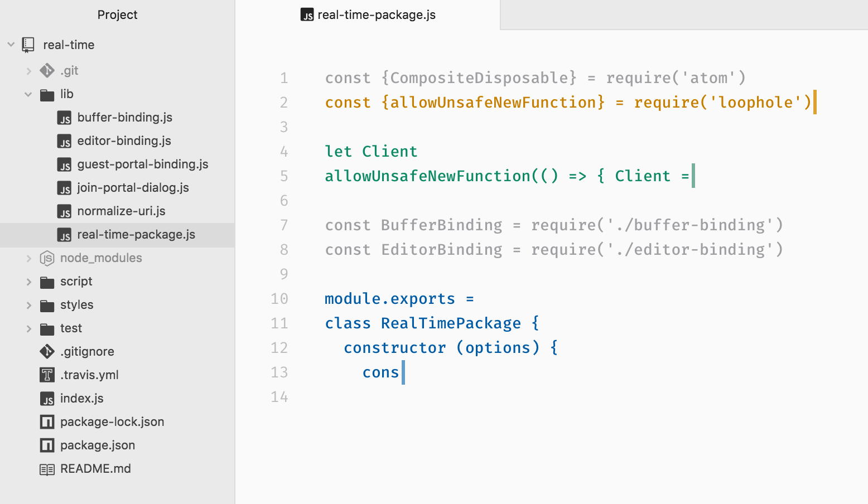
Task: Expand the script folder chevron
Action: coord(29,282)
